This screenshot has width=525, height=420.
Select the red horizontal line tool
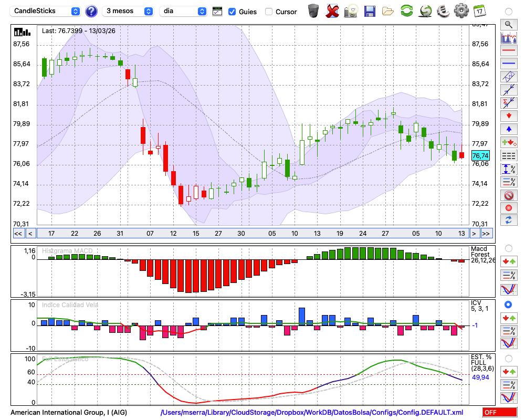(508, 51)
